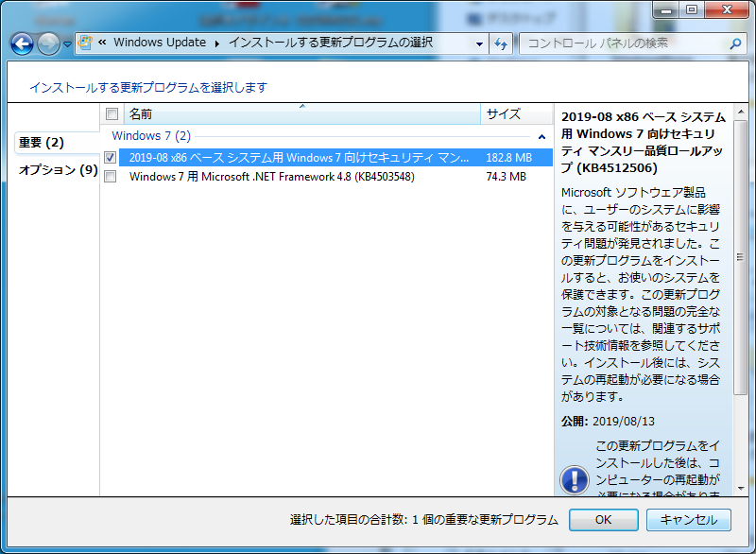Toggle the select-all checkbox in header
This screenshot has height=554, width=756.
click(x=112, y=114)
